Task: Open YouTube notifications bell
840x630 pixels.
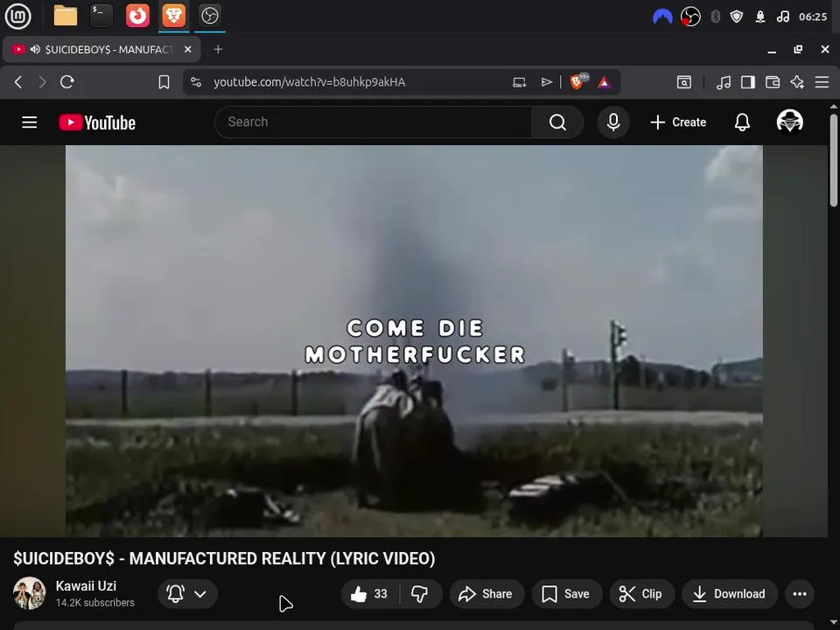Action: click(742, 122)
